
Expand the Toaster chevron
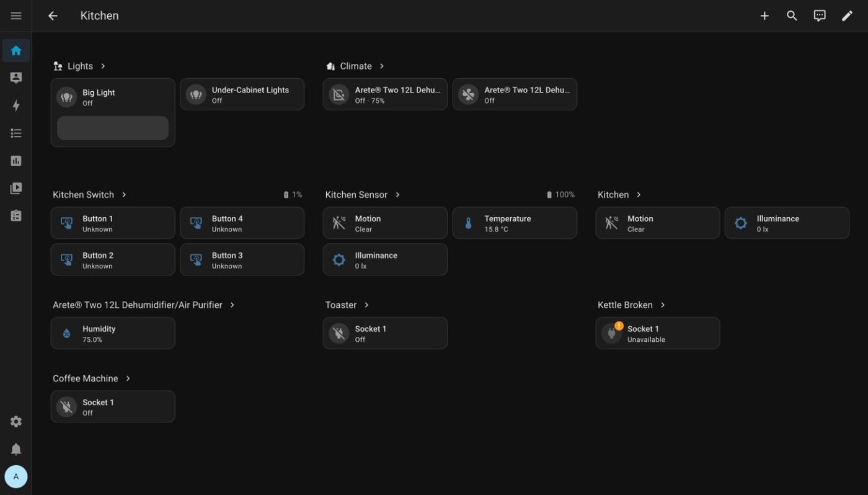pos(366,305)
